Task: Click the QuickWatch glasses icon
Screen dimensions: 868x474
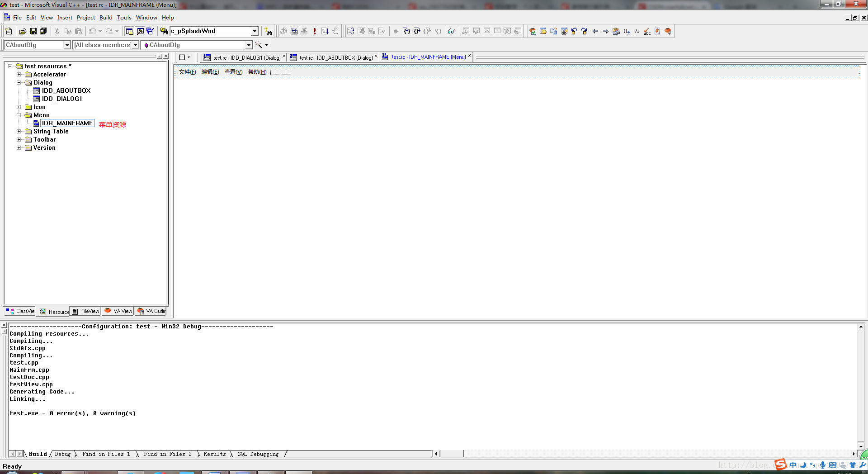Action: [452, 31]
